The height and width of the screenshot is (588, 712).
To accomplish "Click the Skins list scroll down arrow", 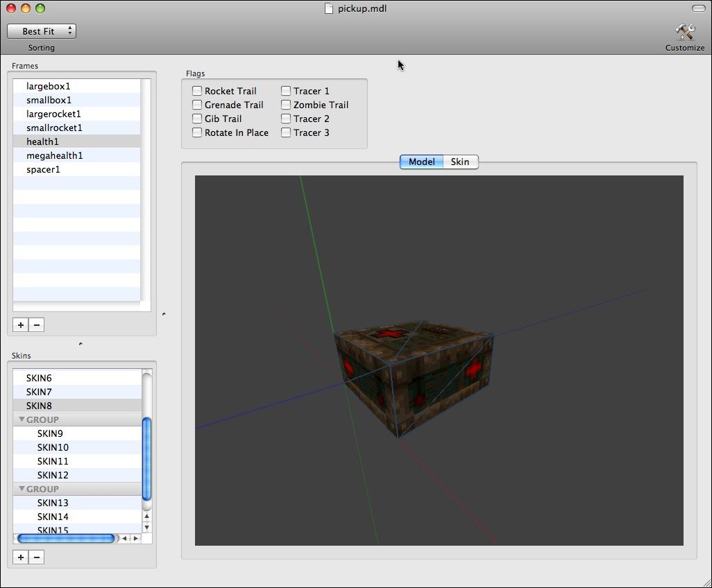I will (146, 527).
